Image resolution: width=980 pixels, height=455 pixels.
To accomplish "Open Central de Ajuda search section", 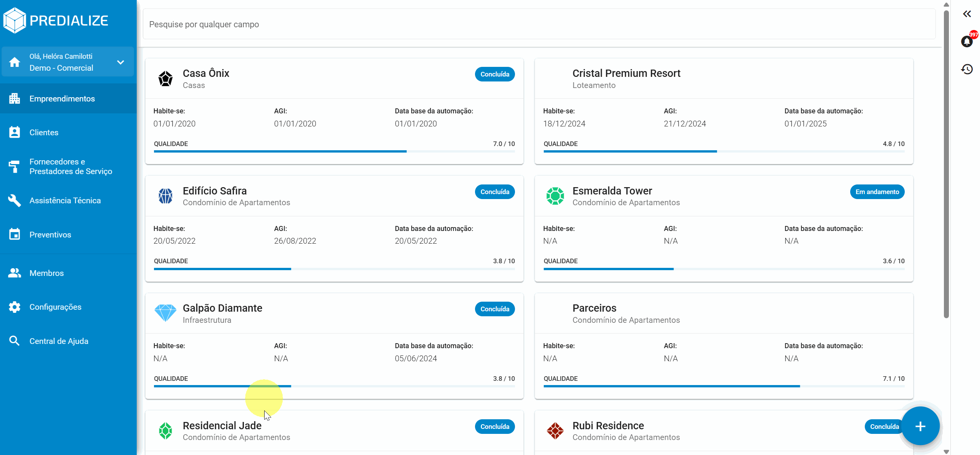I will coord(59,341).
